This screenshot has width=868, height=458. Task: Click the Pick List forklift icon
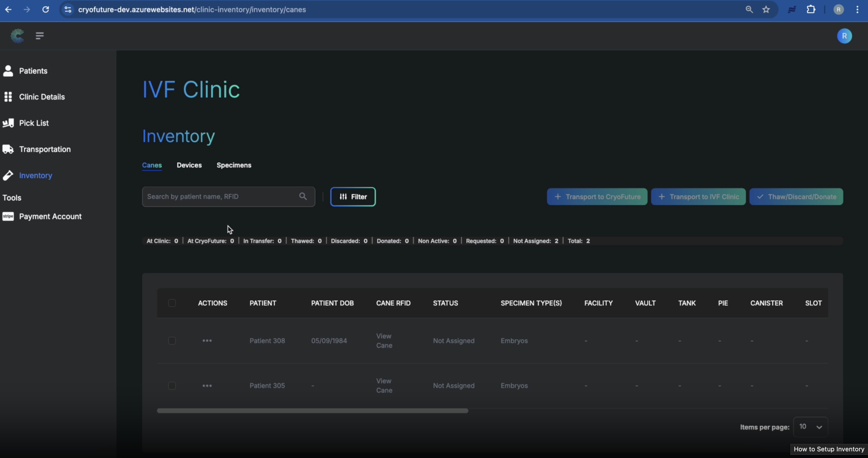click(8, 123)
